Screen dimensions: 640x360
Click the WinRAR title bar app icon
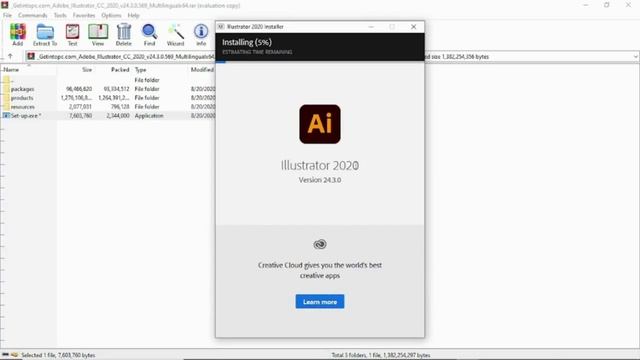click(x=4, y=5)
